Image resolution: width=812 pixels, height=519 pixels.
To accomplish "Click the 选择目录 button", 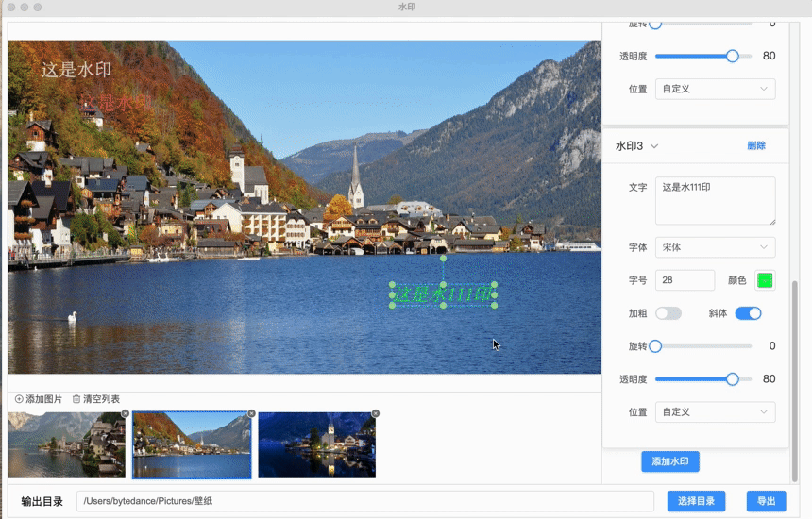I will 696,501.
